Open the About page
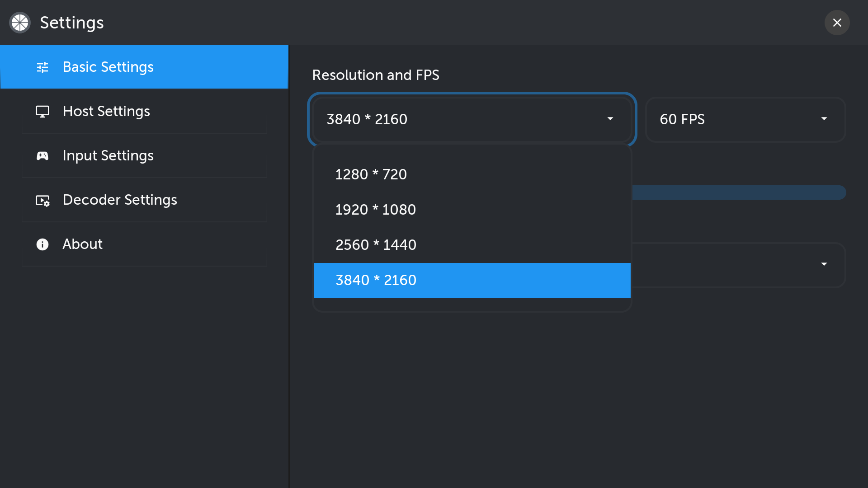 pos(83,244)
